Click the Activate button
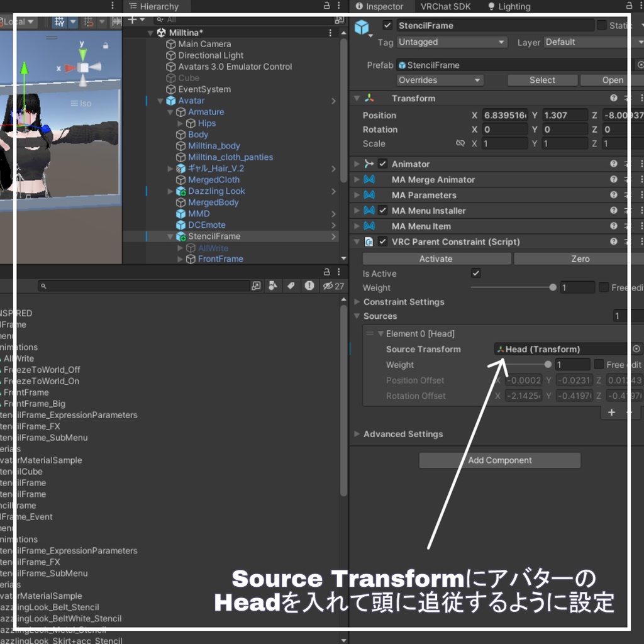This screenshot has width=644, height=644. tap(436, 258)
